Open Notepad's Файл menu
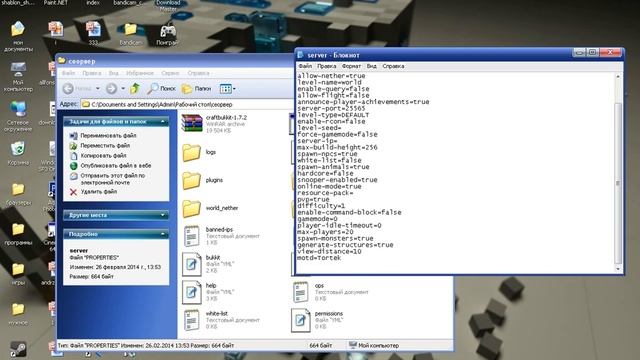Image resolution: width=640 pixels, height=360 pixels. 305,66
